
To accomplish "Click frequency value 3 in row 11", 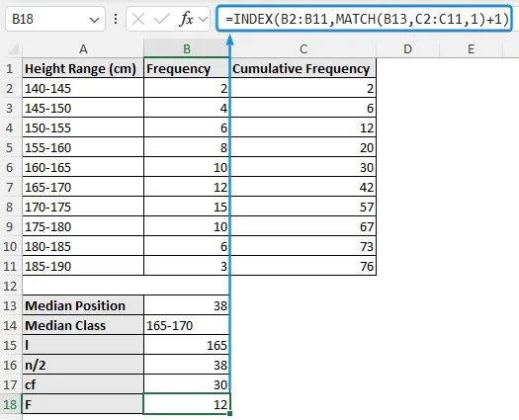I will (x=187, y=266).
